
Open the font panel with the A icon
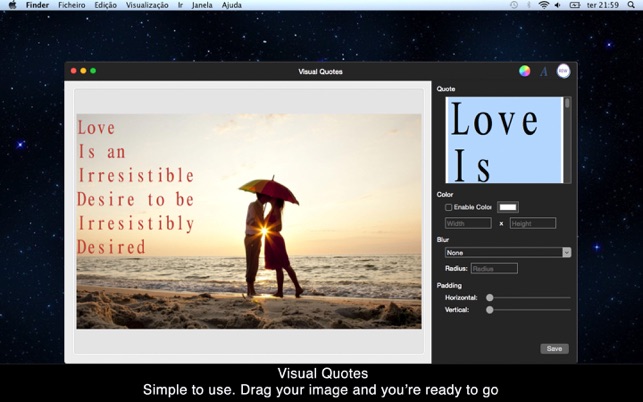pyautogui.click(x=544, y=71)
